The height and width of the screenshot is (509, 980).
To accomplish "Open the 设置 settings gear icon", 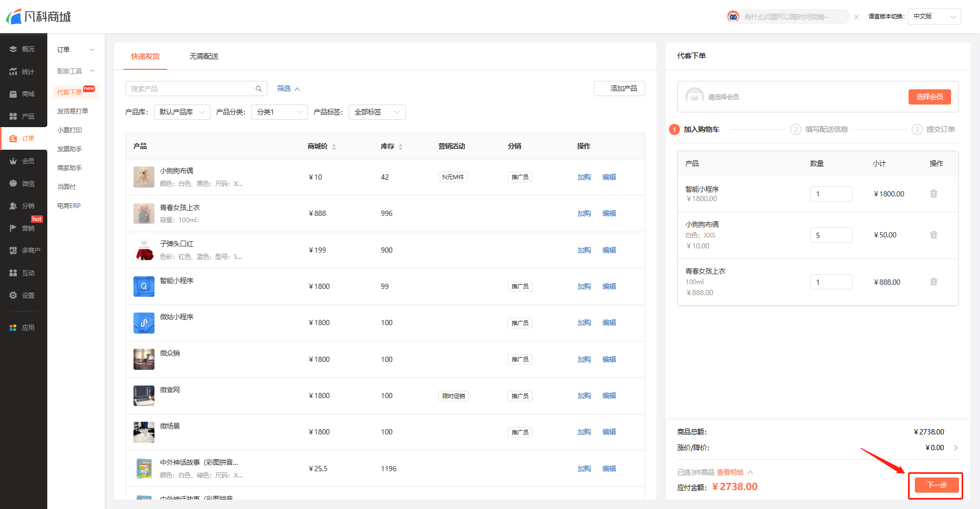I will click(13, 295).
